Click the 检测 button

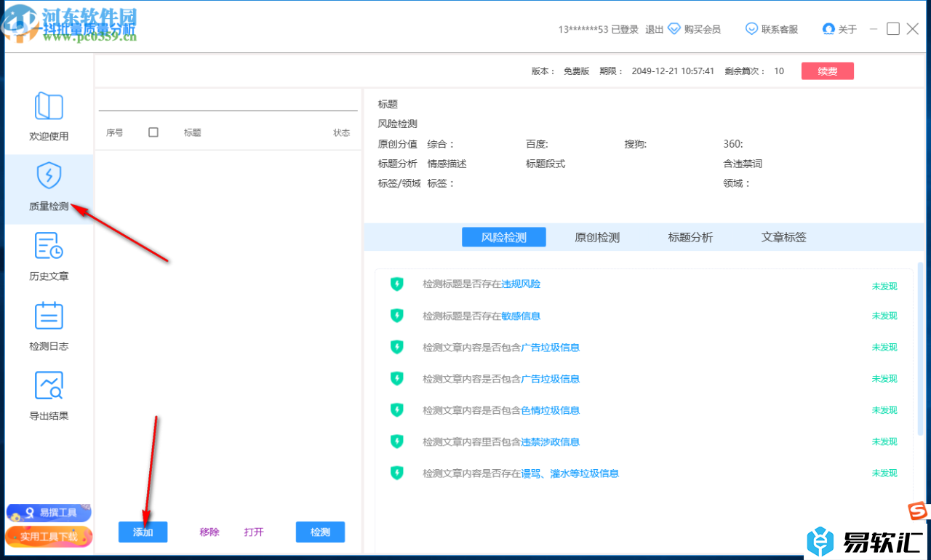[x=320, y=532]
